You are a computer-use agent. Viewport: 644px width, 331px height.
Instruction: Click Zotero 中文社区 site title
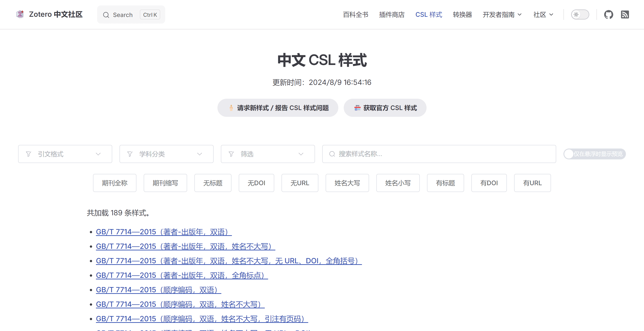pyautogui.click(x=55, y=14)
